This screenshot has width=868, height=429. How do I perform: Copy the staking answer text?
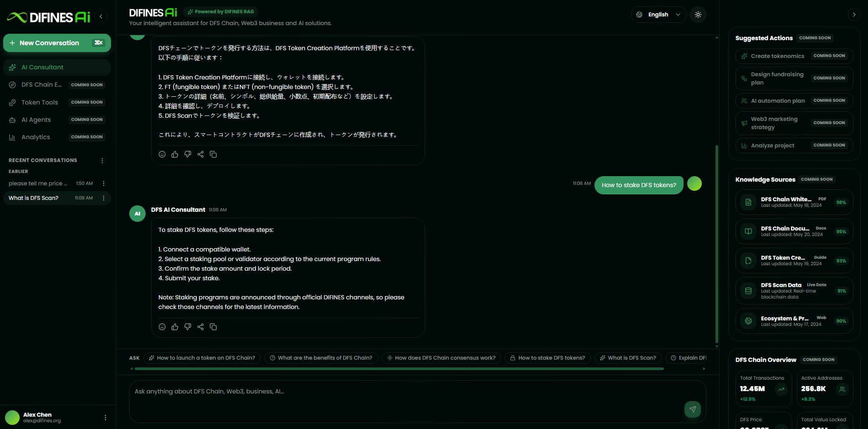213,327
